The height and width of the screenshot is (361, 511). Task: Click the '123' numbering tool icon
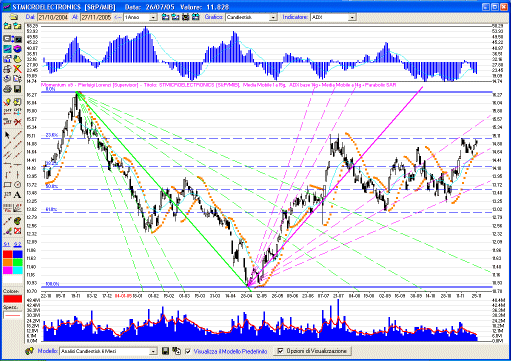pyautogui.click(x=7, y=195)
